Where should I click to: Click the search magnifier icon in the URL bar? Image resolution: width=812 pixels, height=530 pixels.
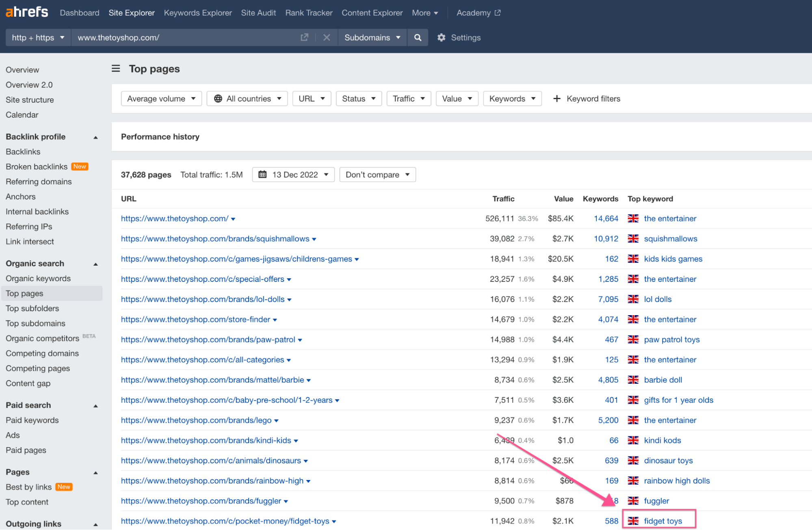click(418, 37)
